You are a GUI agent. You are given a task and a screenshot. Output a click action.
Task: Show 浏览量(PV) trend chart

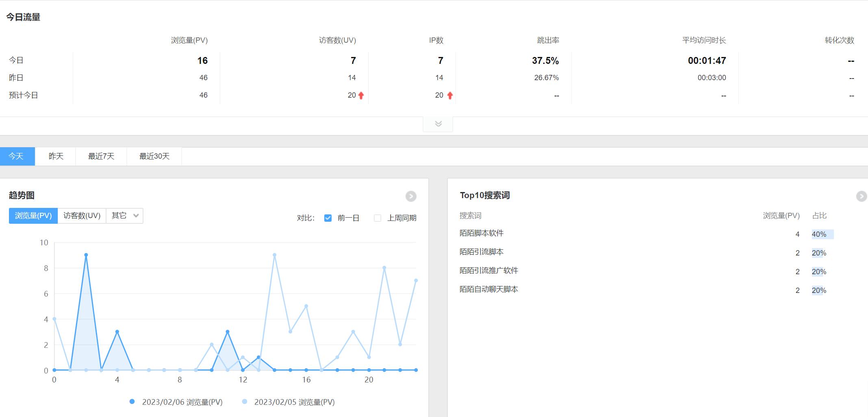33,216
